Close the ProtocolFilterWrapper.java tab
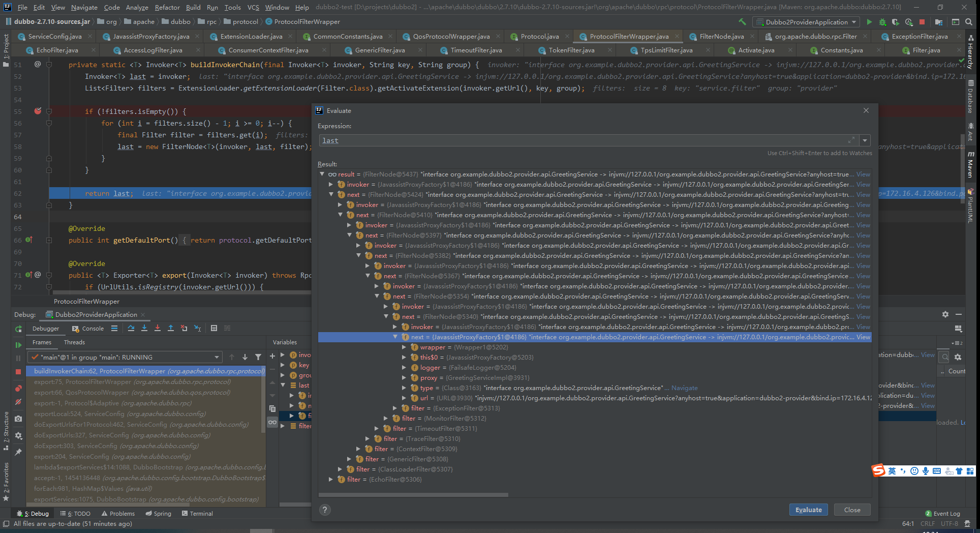980x533 pixels. pos(677,36)
